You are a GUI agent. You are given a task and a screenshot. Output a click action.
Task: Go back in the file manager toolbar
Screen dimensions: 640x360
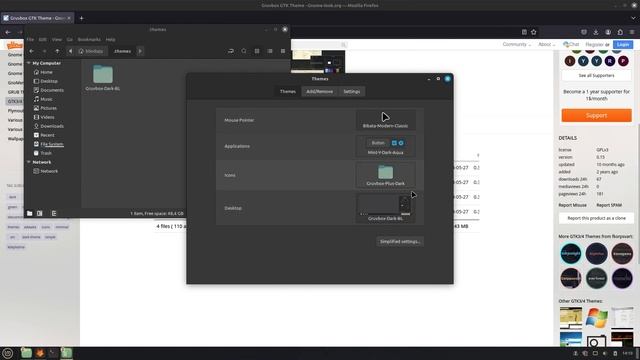(32, 51)
